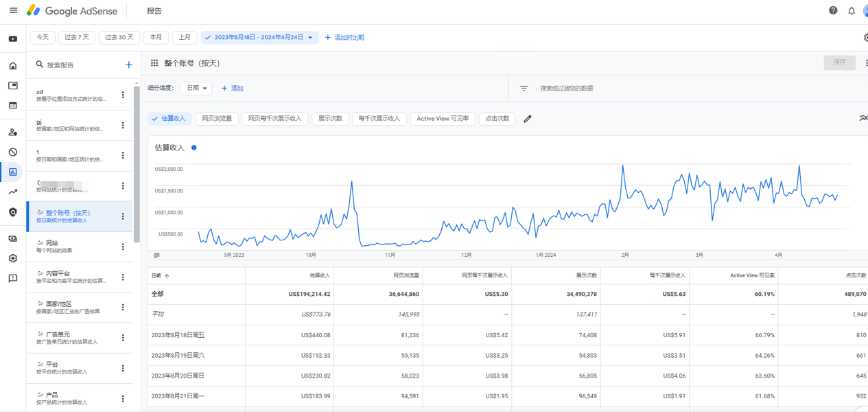Select the 今天 date preset
868x412 pixels.
click(43, 37)
